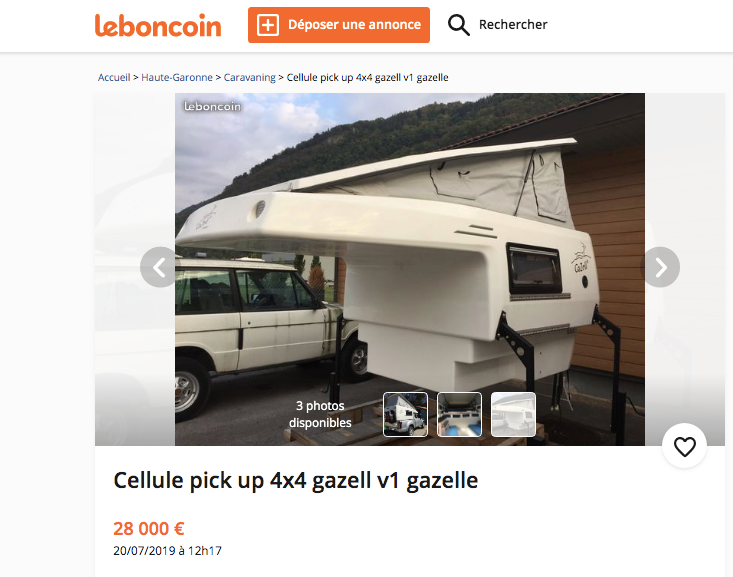The width and height of the screenshot is (733, 577).
Task: Go to Accueil in the breadcrumb
Action: (114, 77)
